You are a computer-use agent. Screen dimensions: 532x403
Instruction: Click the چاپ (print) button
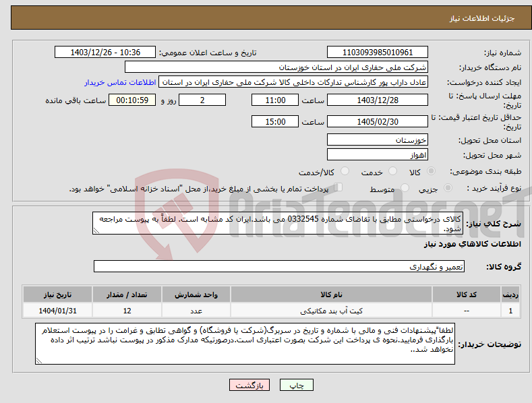296,385
